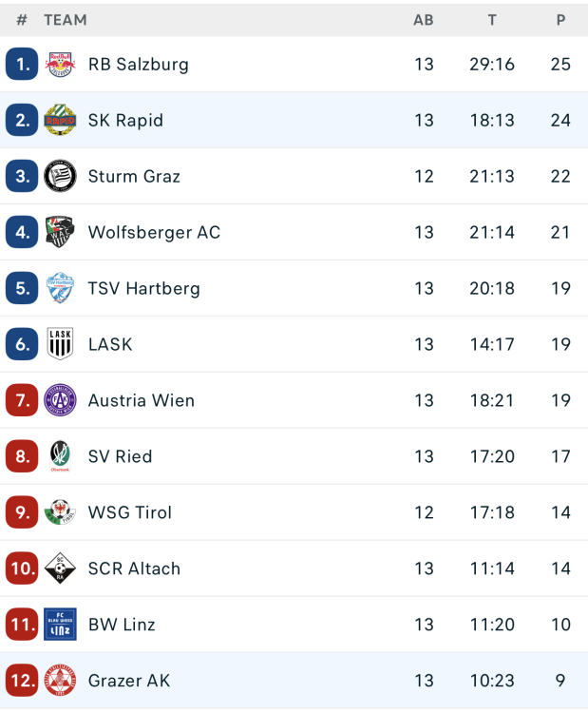Click the RB Salzburg club logo
Screen dimensions: 588x713
coord(60,65)
